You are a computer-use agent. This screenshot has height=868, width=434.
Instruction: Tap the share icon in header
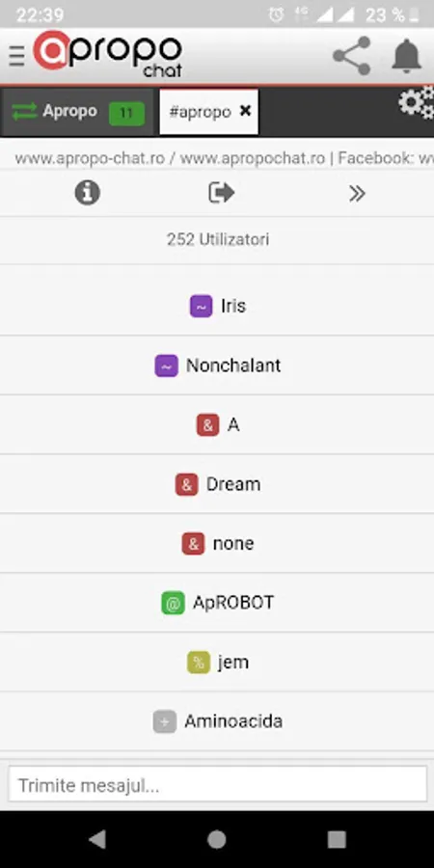(351, 56)
